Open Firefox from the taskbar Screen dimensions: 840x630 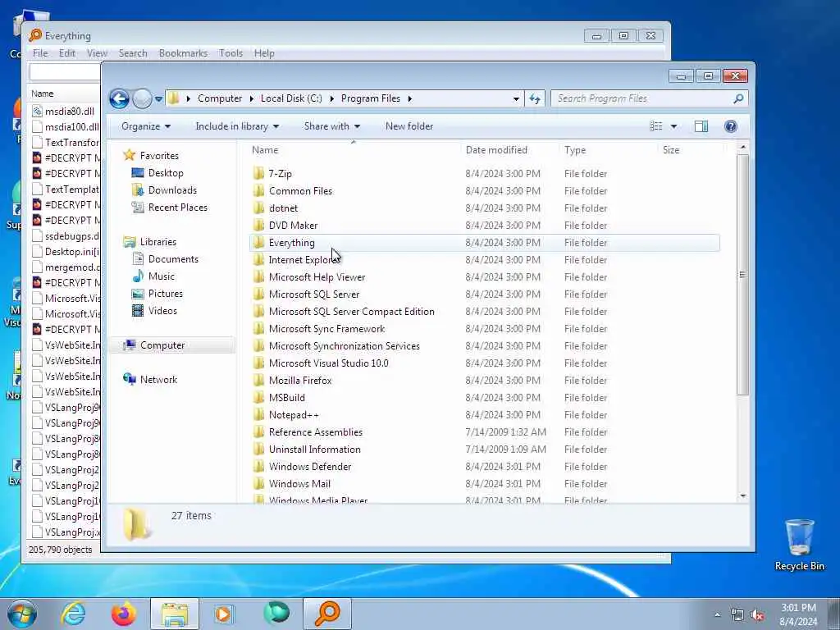pyautogui.click(x=124, y=614)
